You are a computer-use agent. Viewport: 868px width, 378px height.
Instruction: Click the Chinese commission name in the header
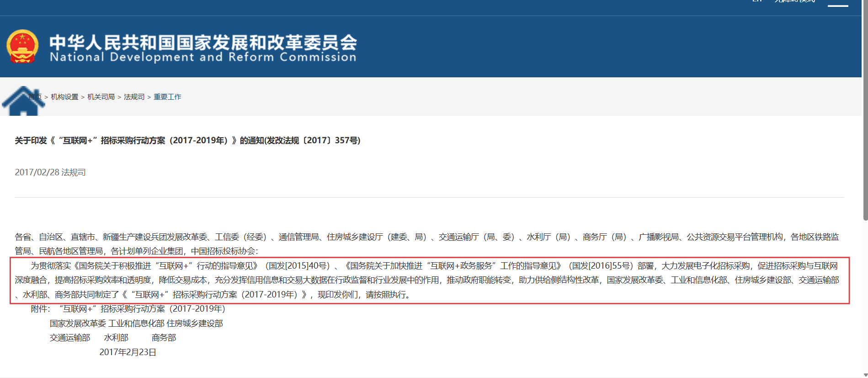(x=203, y=42)
